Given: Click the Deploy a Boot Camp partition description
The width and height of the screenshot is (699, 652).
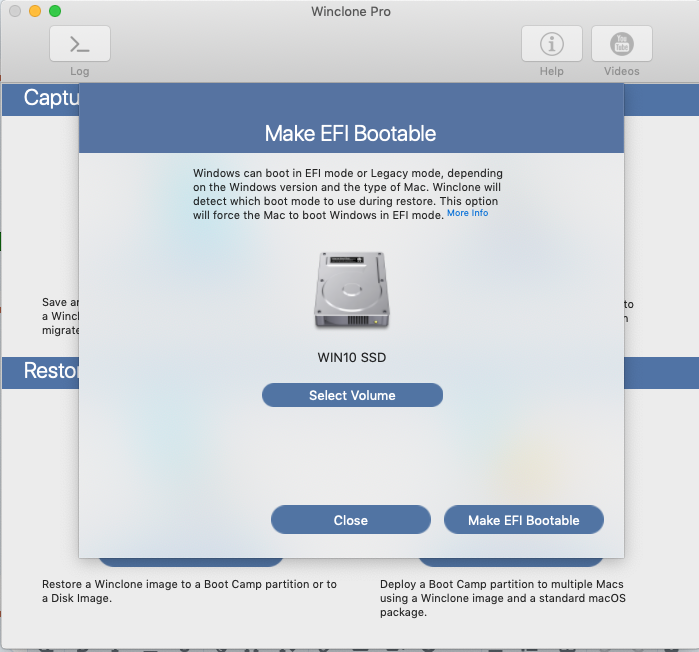Looking at the screenshot, I should 503,598.
